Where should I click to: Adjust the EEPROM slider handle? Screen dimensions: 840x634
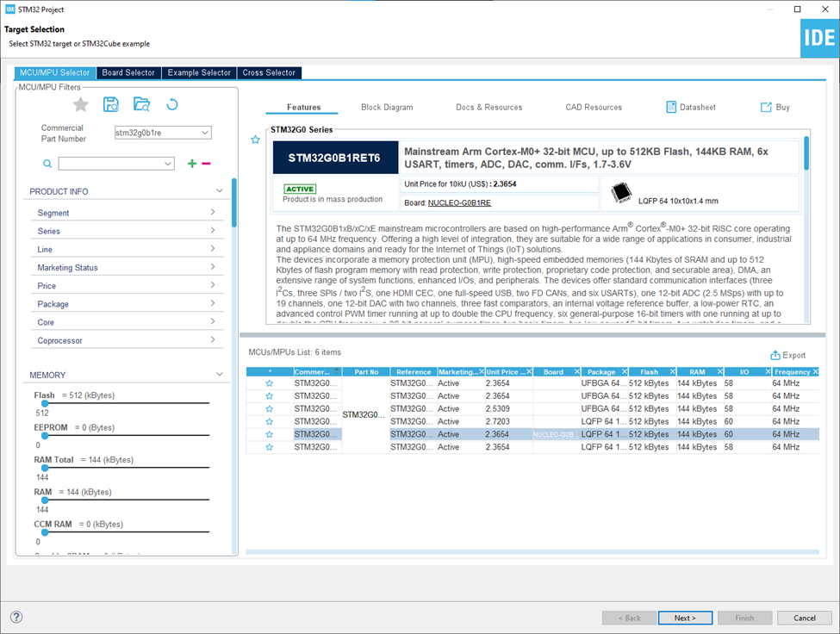[45, 435]
